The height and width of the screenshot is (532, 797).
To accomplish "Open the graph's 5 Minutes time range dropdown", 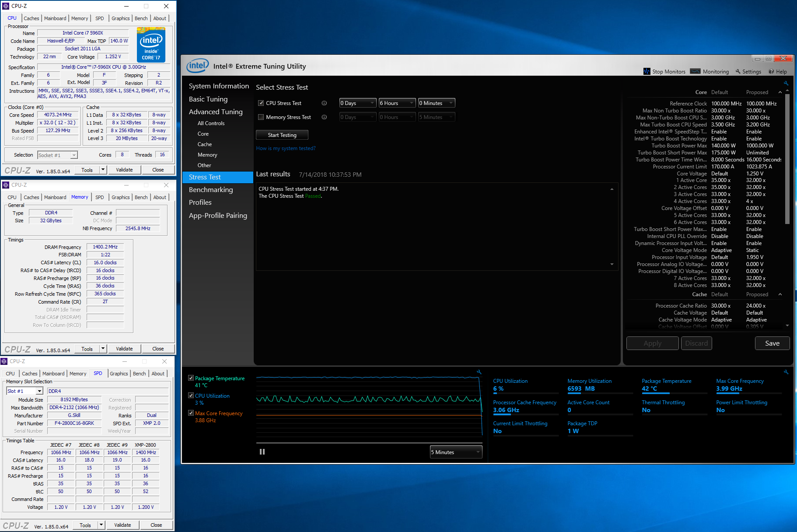I will [456, 452].
